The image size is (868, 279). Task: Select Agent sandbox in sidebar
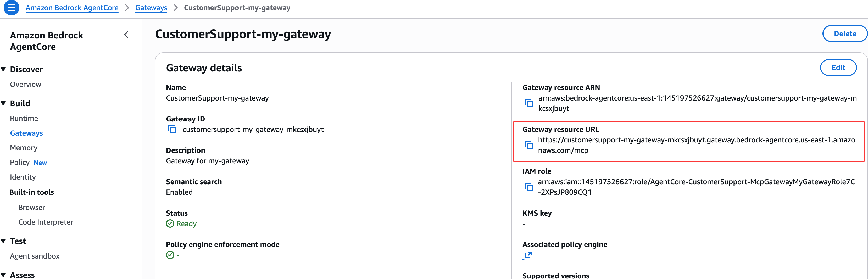[x=35, y=256]
